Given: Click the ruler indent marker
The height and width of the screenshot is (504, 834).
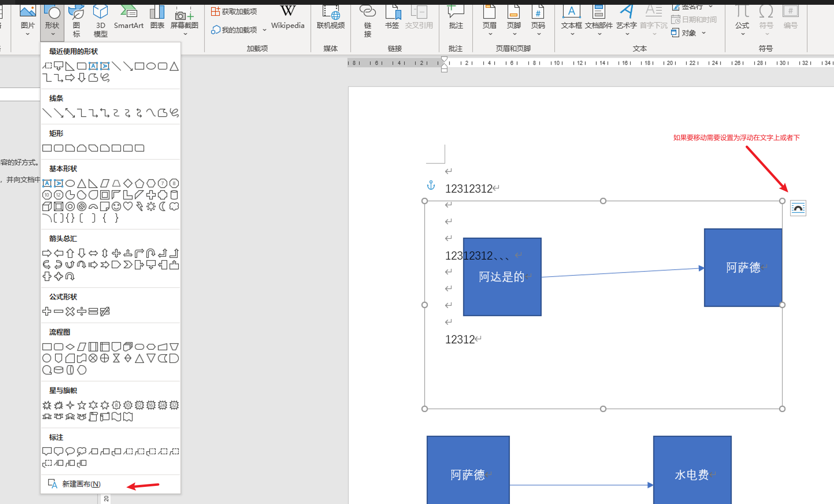Looking at the screenshot, I should [444, 64].
